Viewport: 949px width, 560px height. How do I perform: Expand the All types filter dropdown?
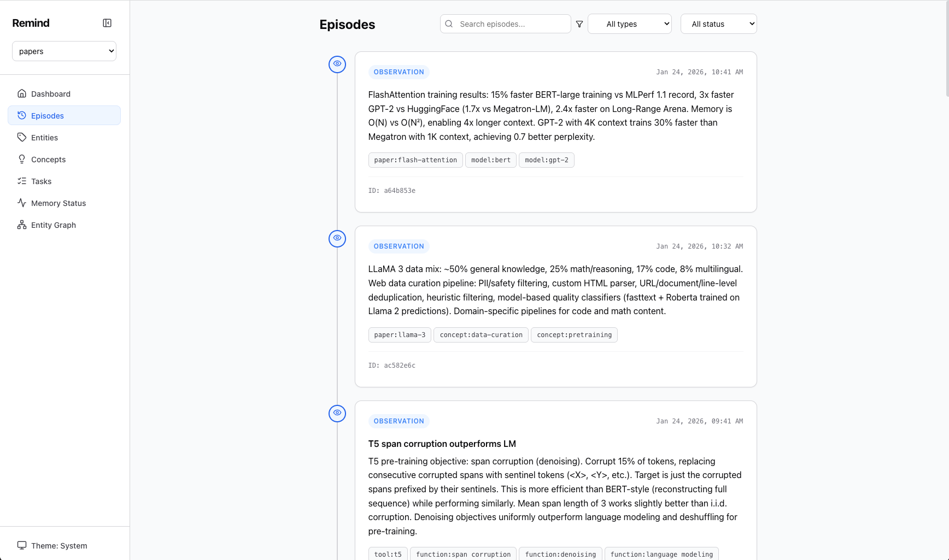629,24
